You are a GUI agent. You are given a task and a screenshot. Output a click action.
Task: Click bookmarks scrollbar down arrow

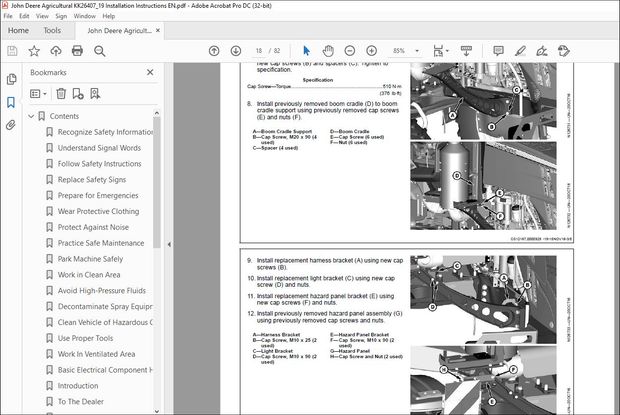(157, 411)
